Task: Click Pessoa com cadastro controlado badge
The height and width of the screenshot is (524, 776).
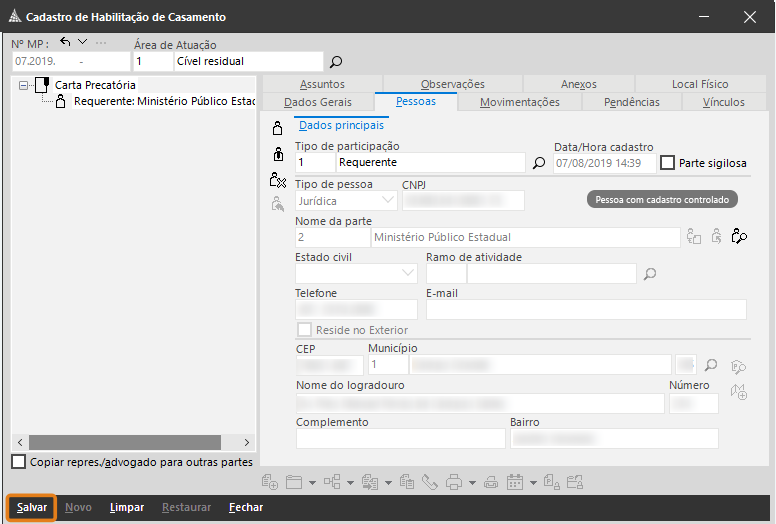Action: click(x=662, y=199)
